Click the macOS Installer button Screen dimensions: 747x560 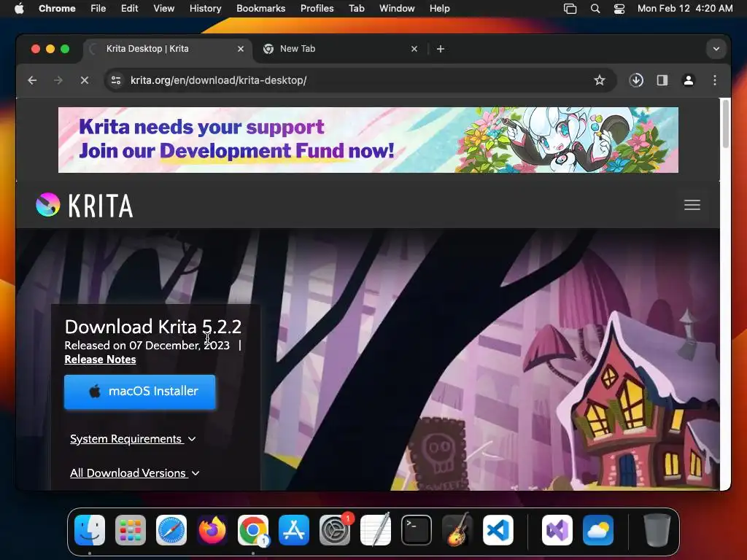(139, 392)
